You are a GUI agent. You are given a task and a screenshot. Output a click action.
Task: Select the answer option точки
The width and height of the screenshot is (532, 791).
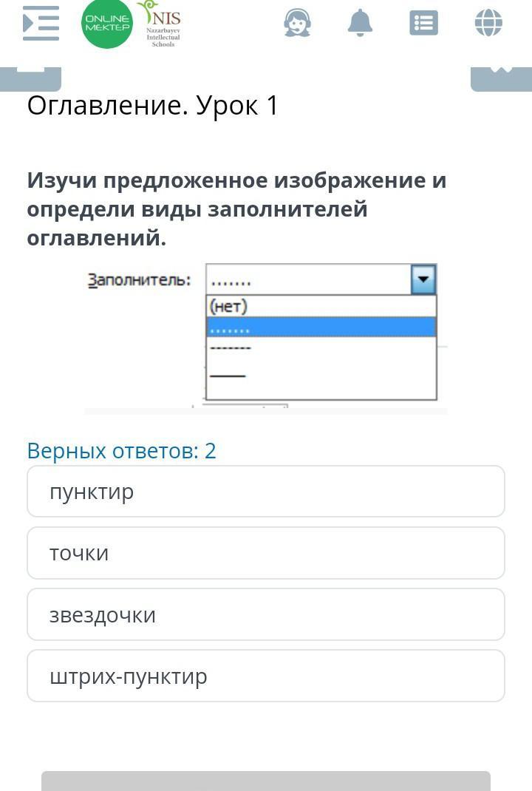click(266, 553)
